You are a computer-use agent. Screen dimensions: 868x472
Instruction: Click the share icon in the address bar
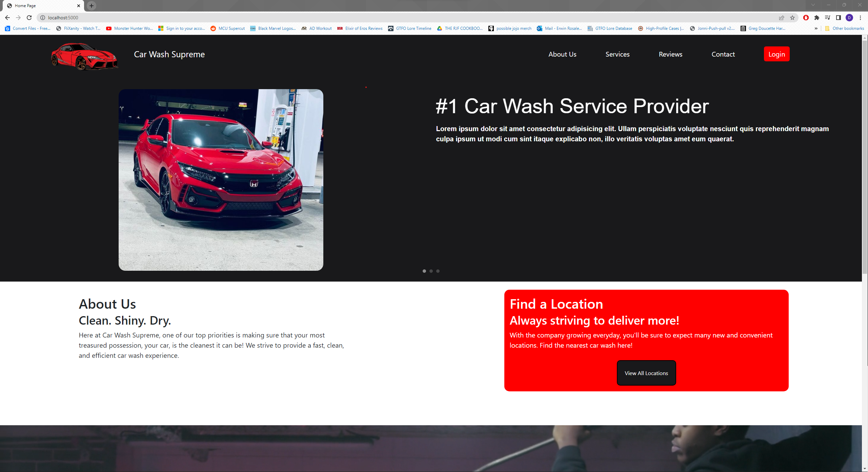click(x=782, y=18)
